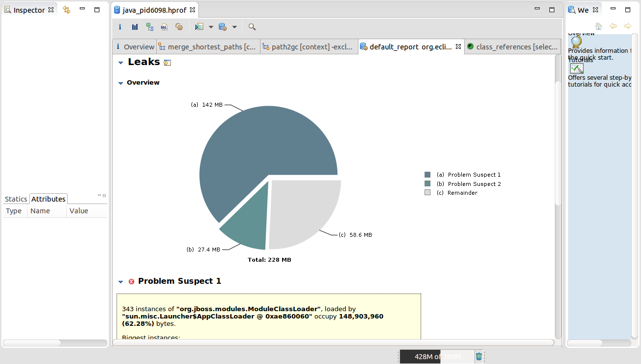
Task: Open the Tutorials checkmark icon in Welcome
Action: (577, 68)
